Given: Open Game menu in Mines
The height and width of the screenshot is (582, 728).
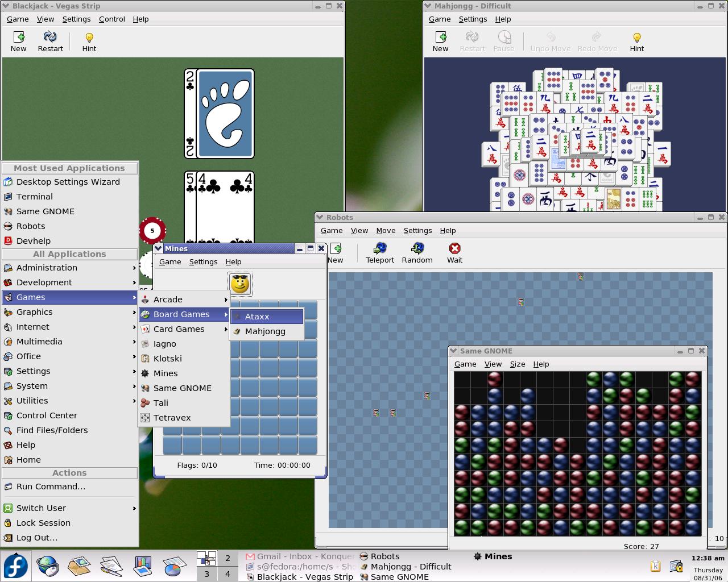Looking at the screenshot, I should [x=170, y=261].
